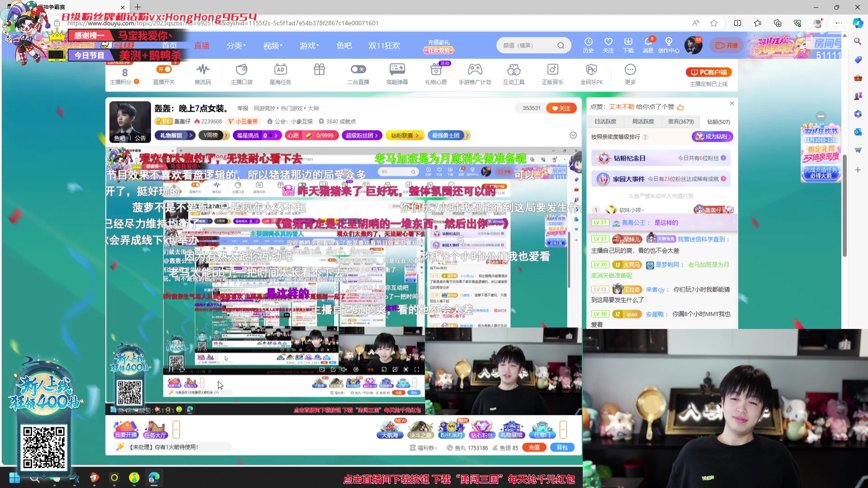868x488 pixels.
Task: Click the 充值 recharge button at bottom
Action: tap(534, 447)
